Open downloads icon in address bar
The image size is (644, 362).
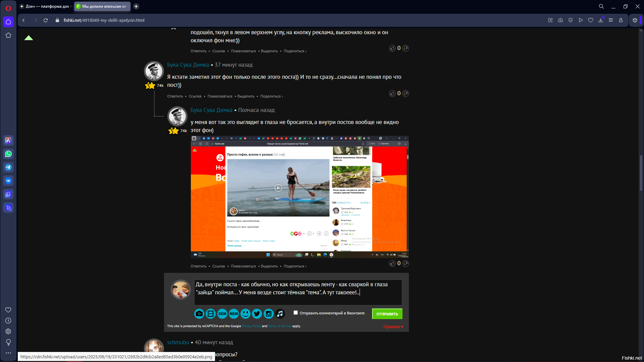click(x=601, y=20)
